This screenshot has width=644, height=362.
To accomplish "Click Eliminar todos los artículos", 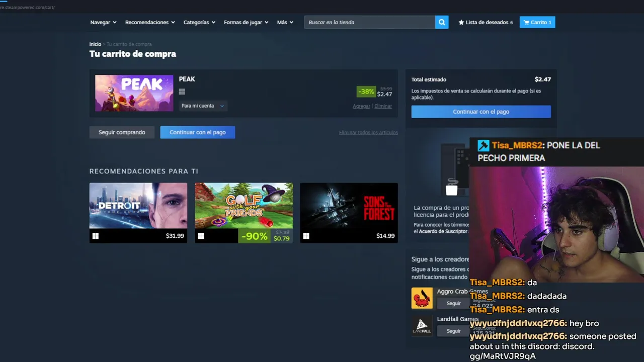I will [x=368, y=133].
